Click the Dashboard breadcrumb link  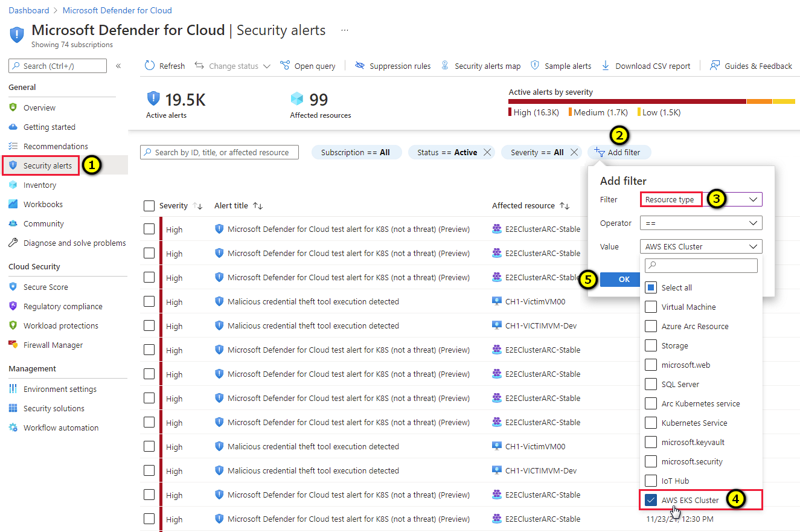(x=29, y=10)
